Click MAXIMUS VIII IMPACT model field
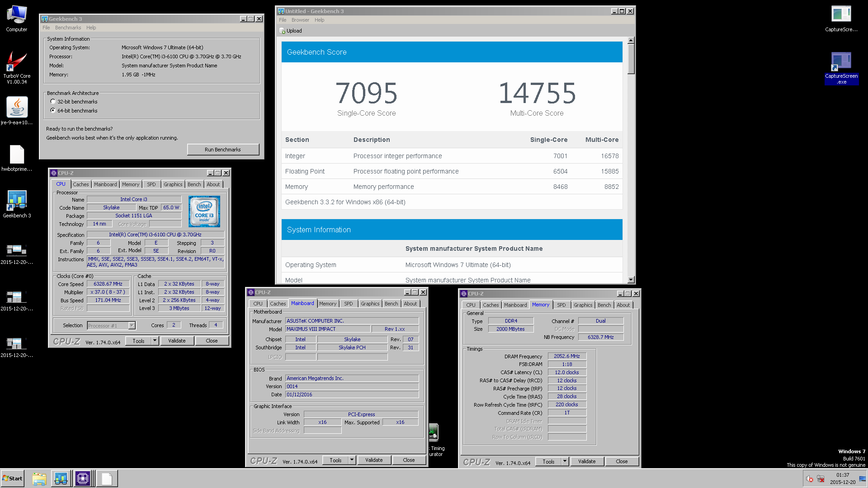This screenshot has height=488, width=868. tap(328, 329)
